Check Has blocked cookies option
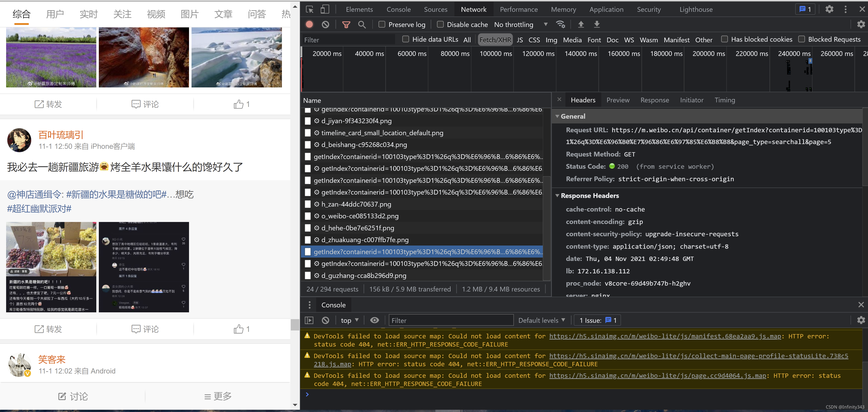This screenshot has width=868, height=412. point(725,39)
